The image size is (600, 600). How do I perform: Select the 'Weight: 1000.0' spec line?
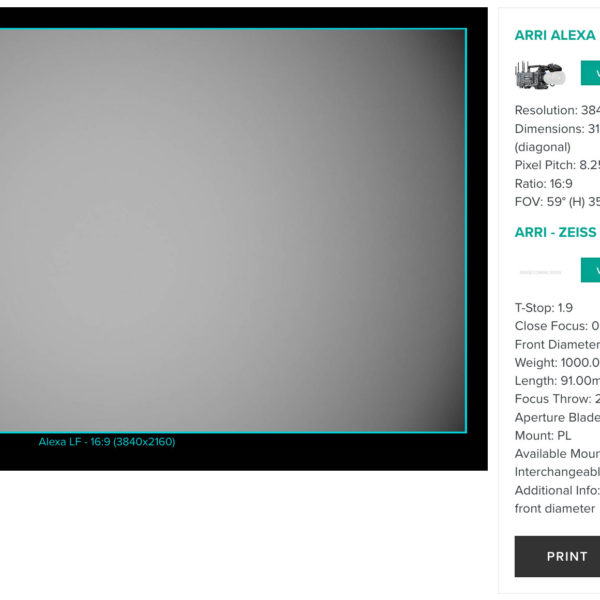pyautogui.click(x=557, y=362)
